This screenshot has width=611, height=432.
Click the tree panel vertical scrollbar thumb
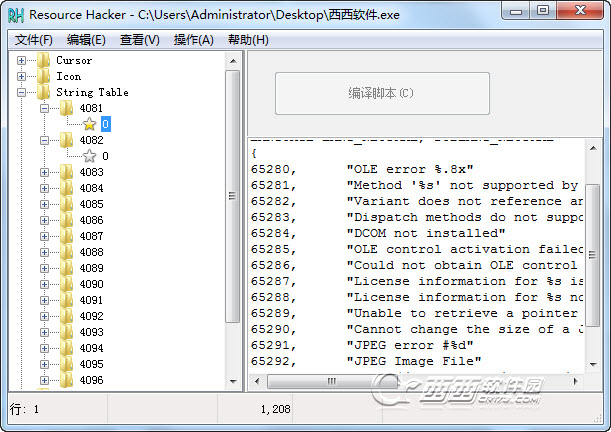(233, 196)
